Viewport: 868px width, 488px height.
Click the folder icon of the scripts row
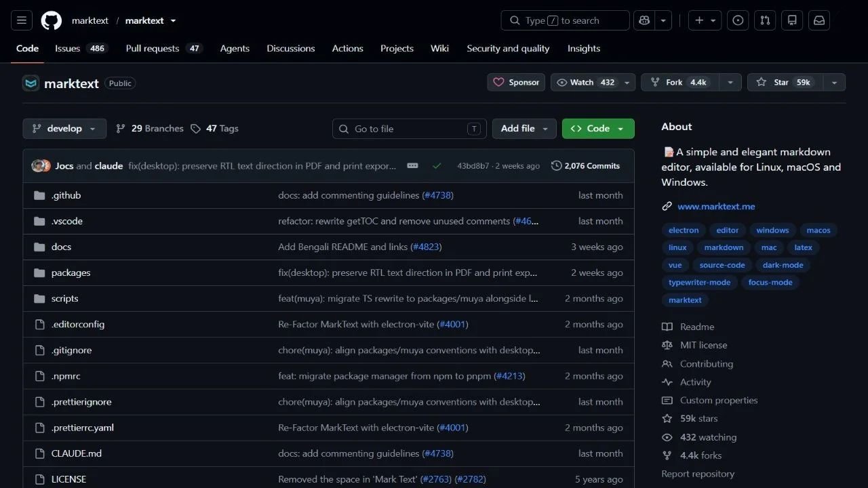tap(39, 298)
